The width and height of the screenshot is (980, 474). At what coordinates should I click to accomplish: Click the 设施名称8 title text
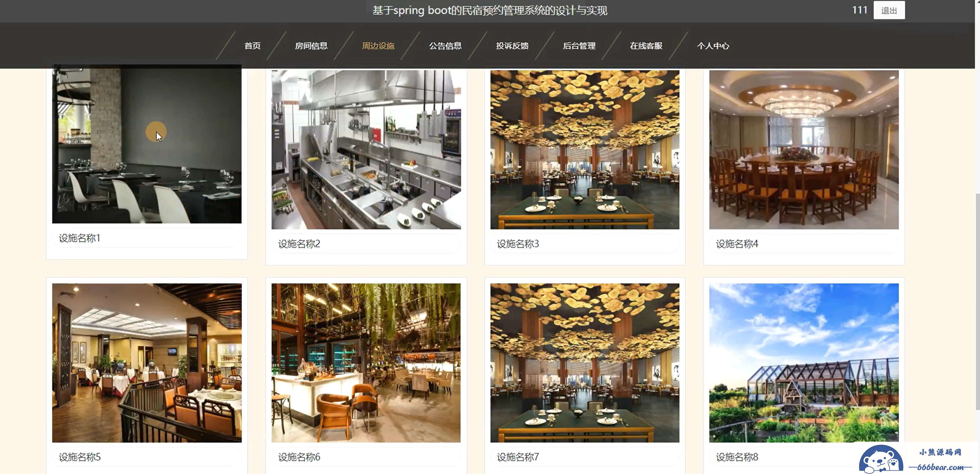[x=737, y=457]
